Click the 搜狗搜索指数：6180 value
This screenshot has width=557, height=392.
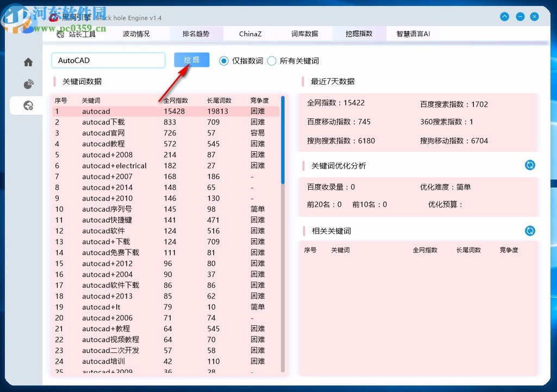[341, 141]
